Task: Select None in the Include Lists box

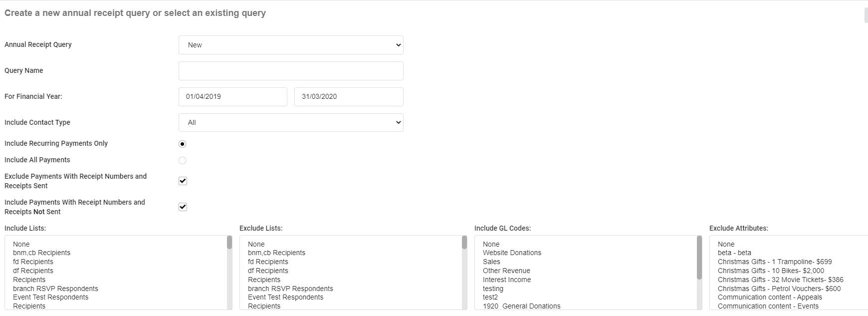Action: click(21, 244)
